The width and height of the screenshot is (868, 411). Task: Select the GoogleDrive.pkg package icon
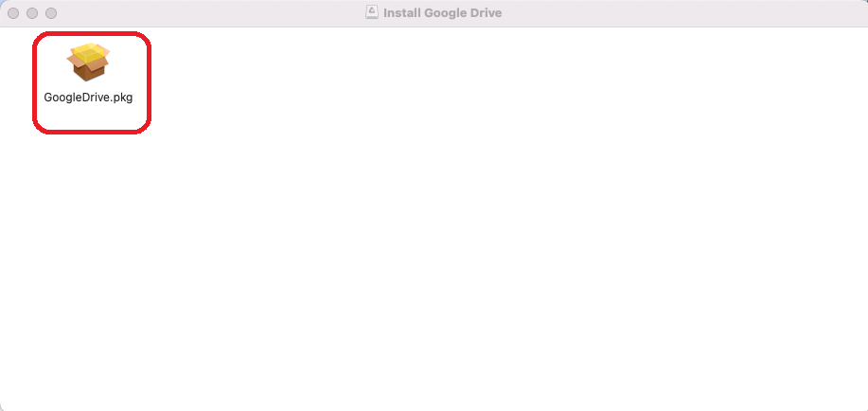point(88,63)
